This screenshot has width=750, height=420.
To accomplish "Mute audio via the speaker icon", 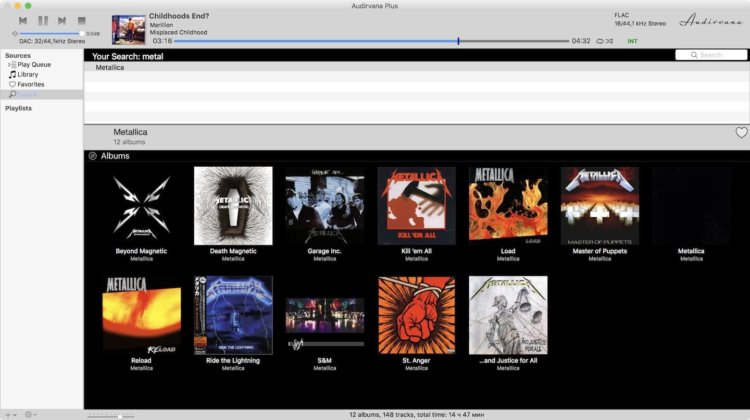I will click(x=15, y=33).
